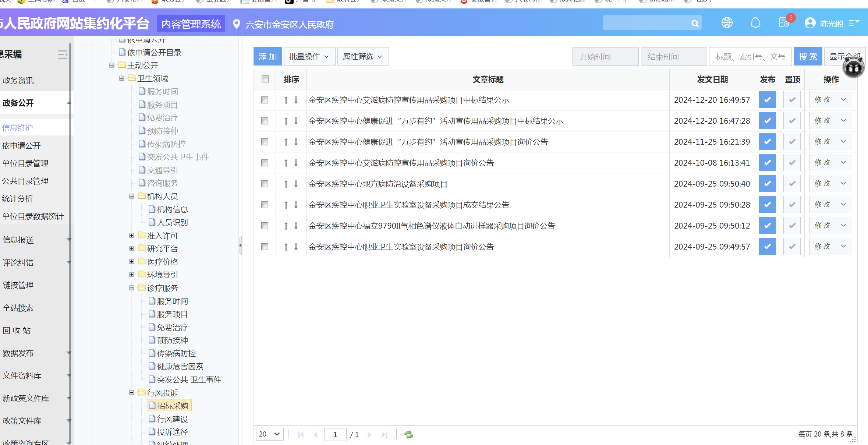Select 行风建设 node in tree
Image resolution: width=868 pixels, height=445 pixels.
(x=172, y=419)
